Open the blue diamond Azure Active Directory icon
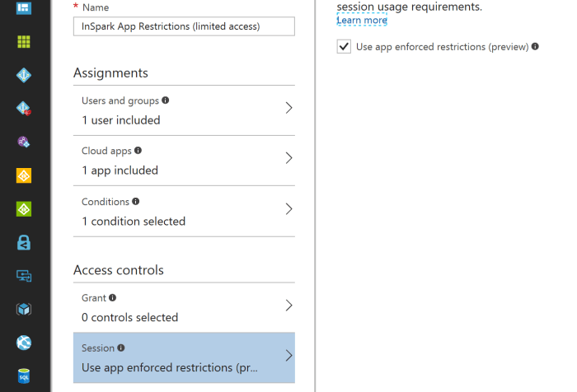This screenshot has width=577, height=392. (24, 76)
